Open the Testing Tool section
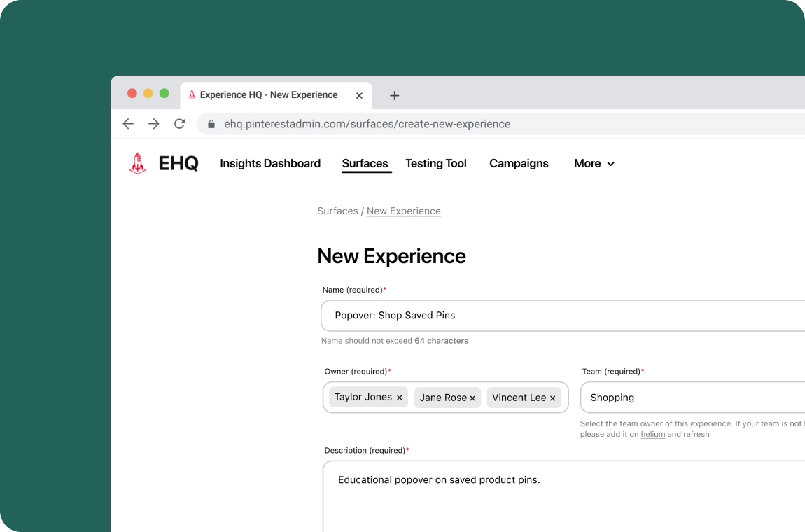Viewport: 805px width, 532px height. 435,164
